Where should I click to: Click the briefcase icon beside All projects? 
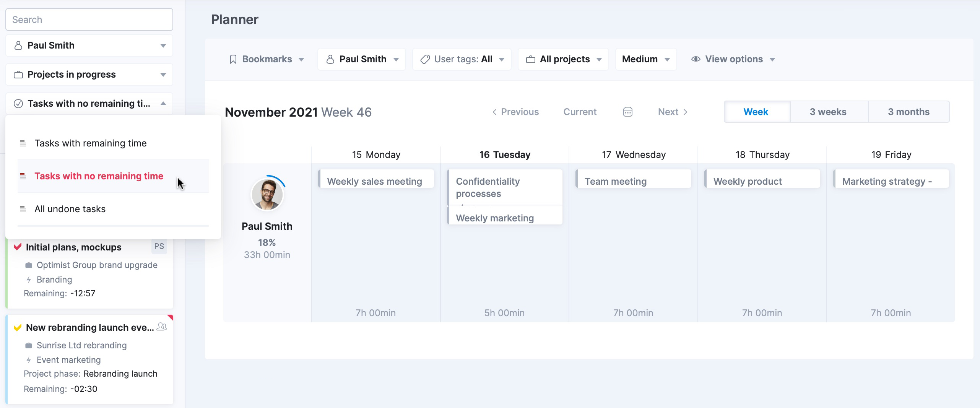[x=530, y=59]
